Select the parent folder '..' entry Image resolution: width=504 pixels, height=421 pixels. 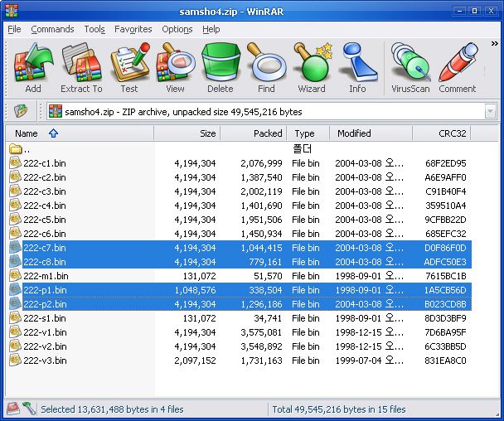19,149
